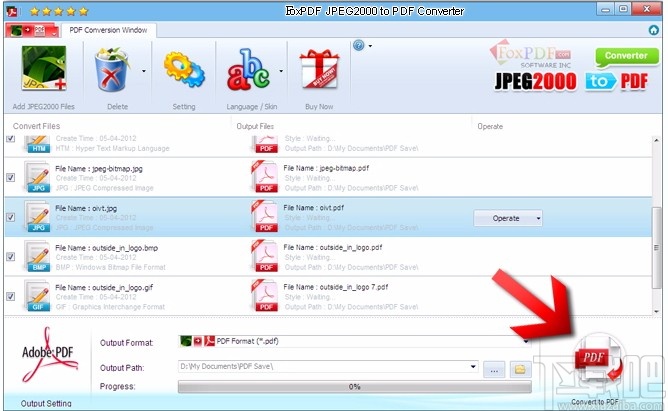
Task: Click the home icon at top right
Action: [x=654, y=30]
